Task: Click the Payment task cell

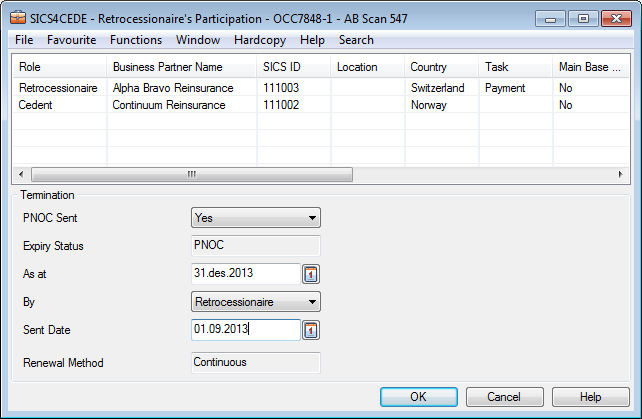Action: (516, 88)
